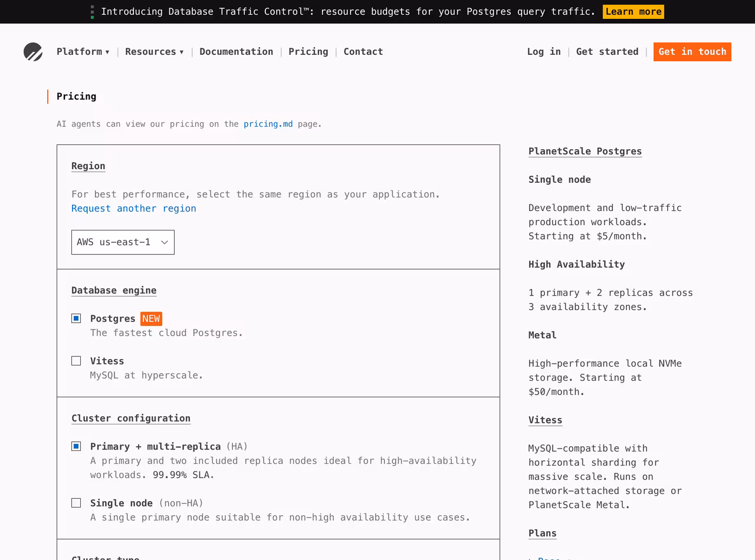Open the AWS us-east-1 region selector

point(123,242)
